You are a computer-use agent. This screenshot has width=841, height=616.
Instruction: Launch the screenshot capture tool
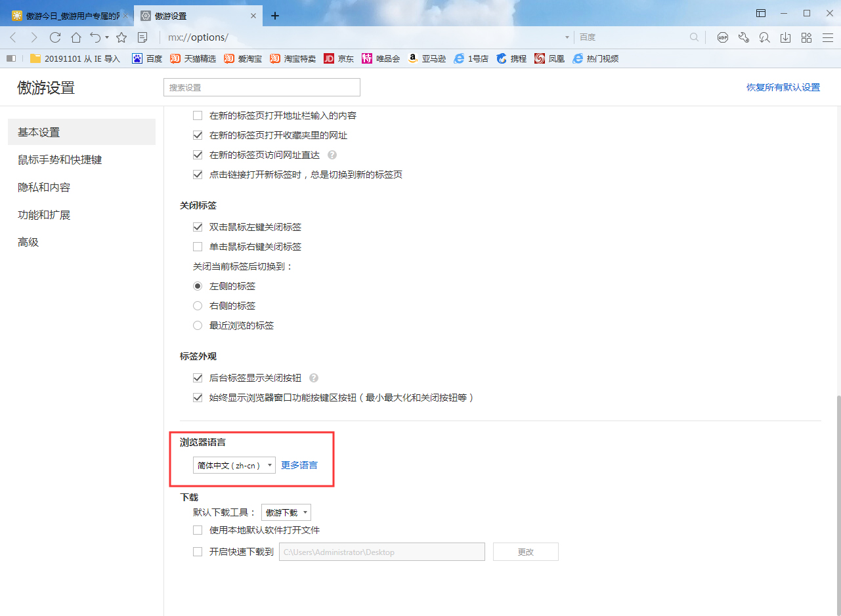click(x=764, y=37)
